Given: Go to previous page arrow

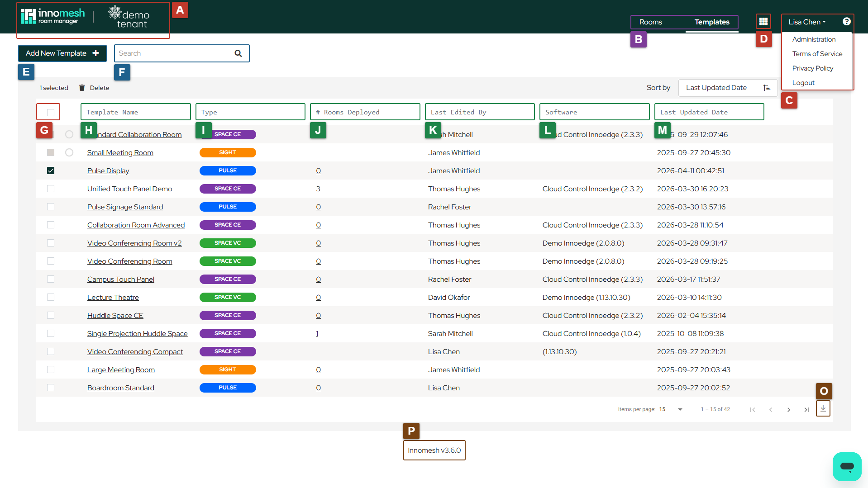Looking at the screenshot, I should 771,409.
